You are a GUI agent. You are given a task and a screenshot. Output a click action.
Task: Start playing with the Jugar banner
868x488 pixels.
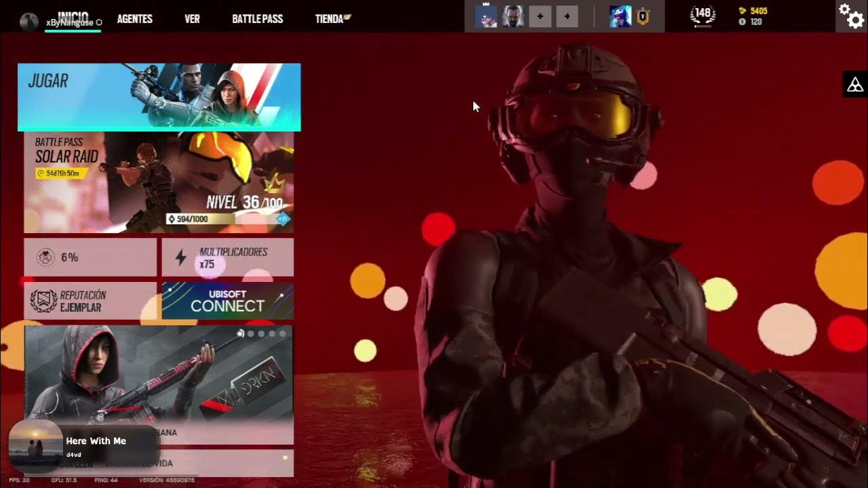click(159, 97)
